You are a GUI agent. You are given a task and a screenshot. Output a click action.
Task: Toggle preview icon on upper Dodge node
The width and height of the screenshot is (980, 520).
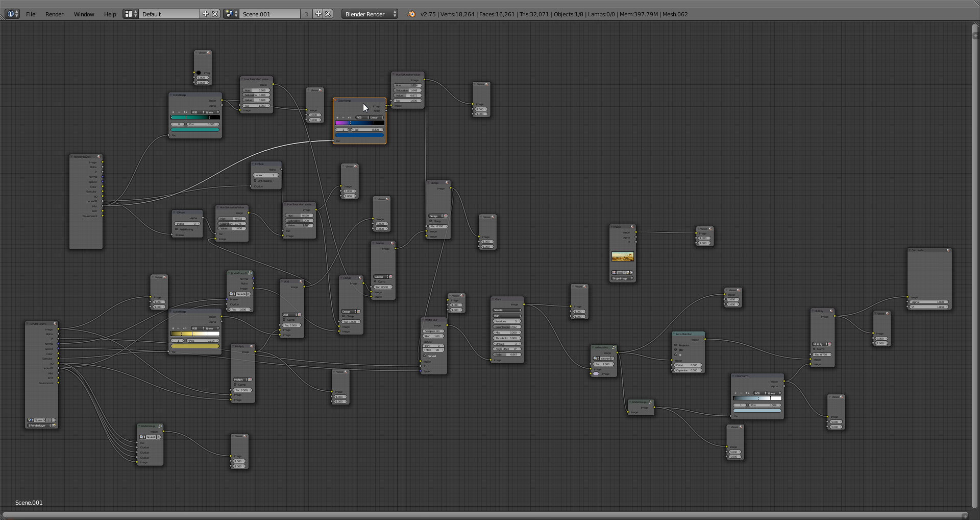pos(447,182)
